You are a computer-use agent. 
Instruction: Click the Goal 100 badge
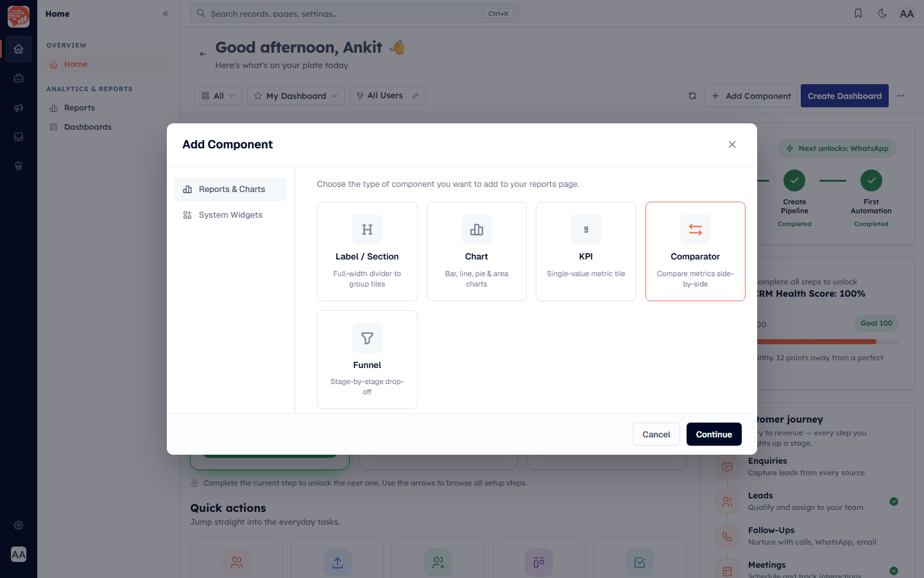[877, 323]
